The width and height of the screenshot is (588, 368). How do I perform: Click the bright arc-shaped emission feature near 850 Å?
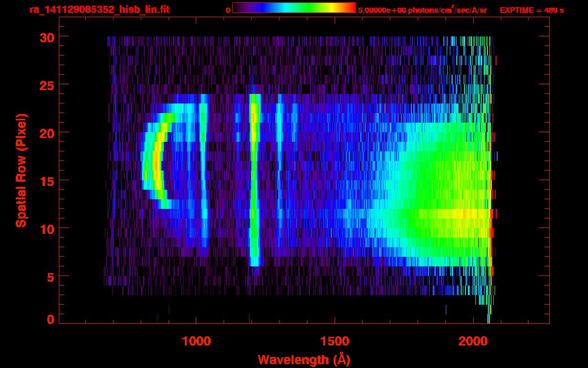click(x=157, y=161)
